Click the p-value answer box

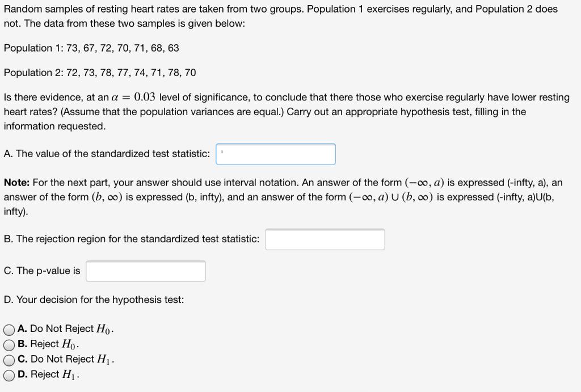click(x=145, y=271)
